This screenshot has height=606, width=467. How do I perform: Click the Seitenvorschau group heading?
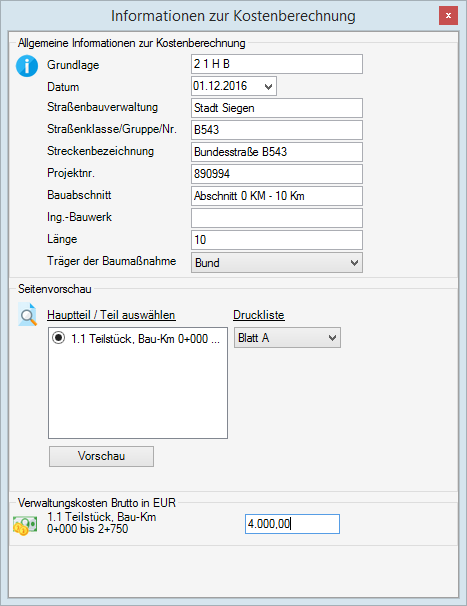55,289
